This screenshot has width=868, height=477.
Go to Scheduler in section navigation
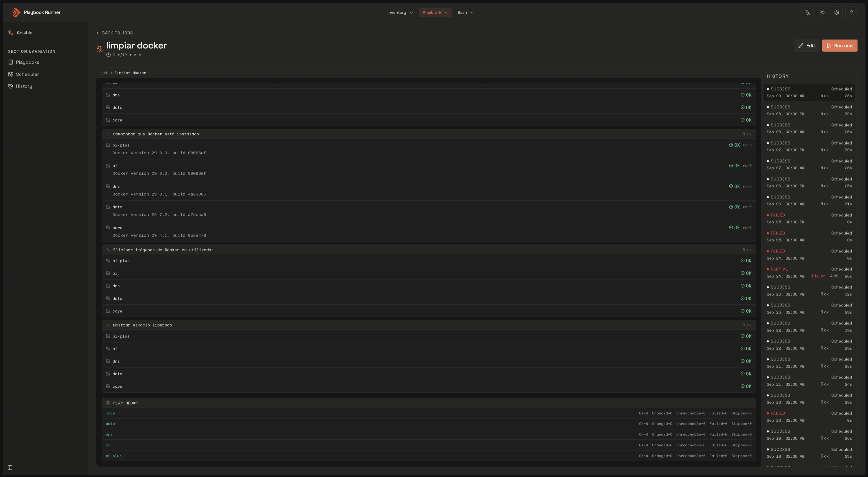click(27, 74)
